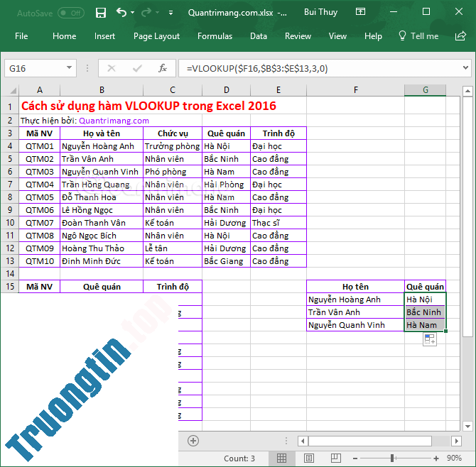Image resolution: width=476 pixels, height=467 pixels.
Task: Open the Undo history dropdown arrow
Action: (132, 13)
